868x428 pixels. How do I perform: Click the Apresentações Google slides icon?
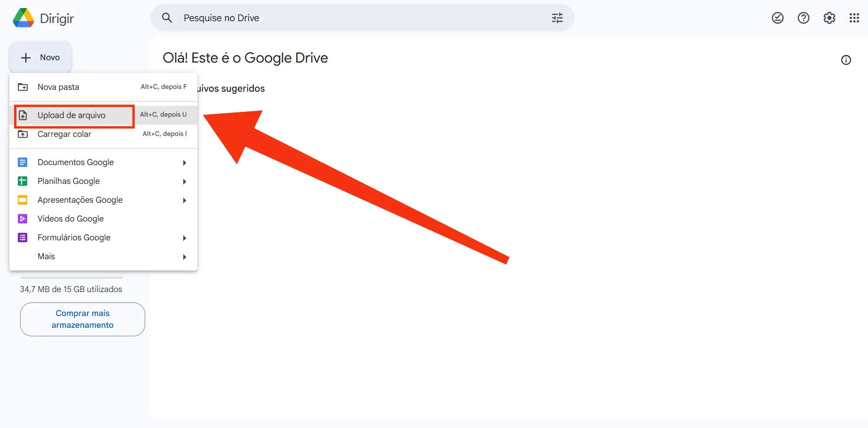tap(23, 200)
